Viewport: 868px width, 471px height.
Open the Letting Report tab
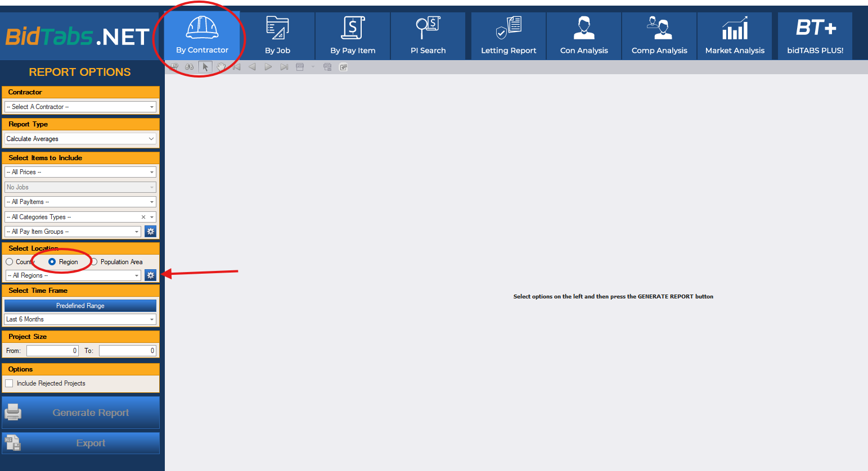(x=509, y=35)
